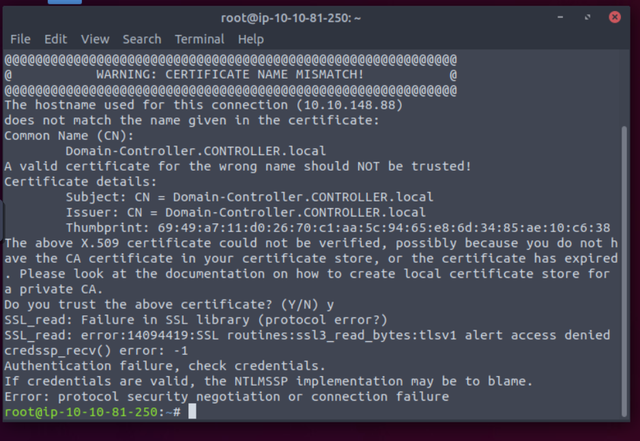Click the root@ip-10-10-81-250 title bar
This screenshot has height=441, width=640.
point(291,18)
